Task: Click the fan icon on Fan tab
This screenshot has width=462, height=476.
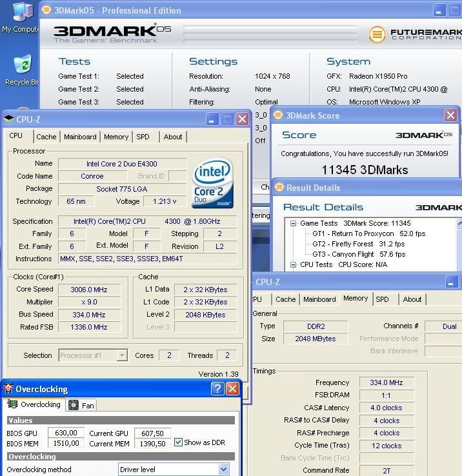Action: tap(74, 405)
